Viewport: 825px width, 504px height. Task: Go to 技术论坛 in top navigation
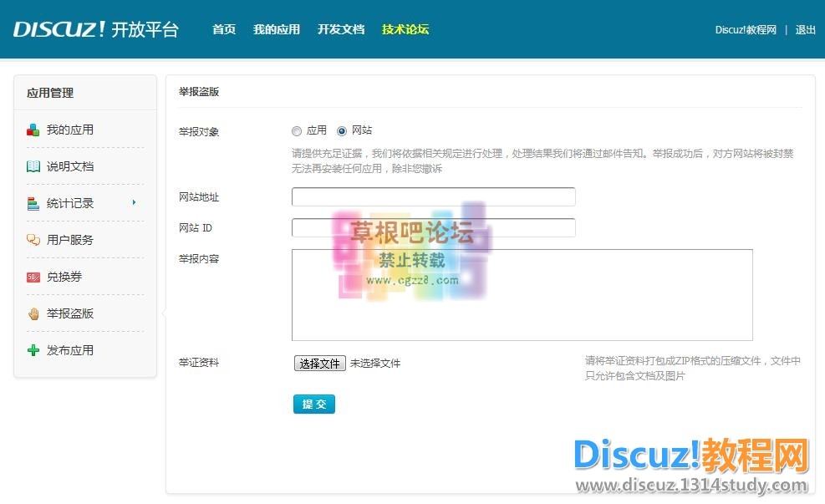[x=405, y=29]
